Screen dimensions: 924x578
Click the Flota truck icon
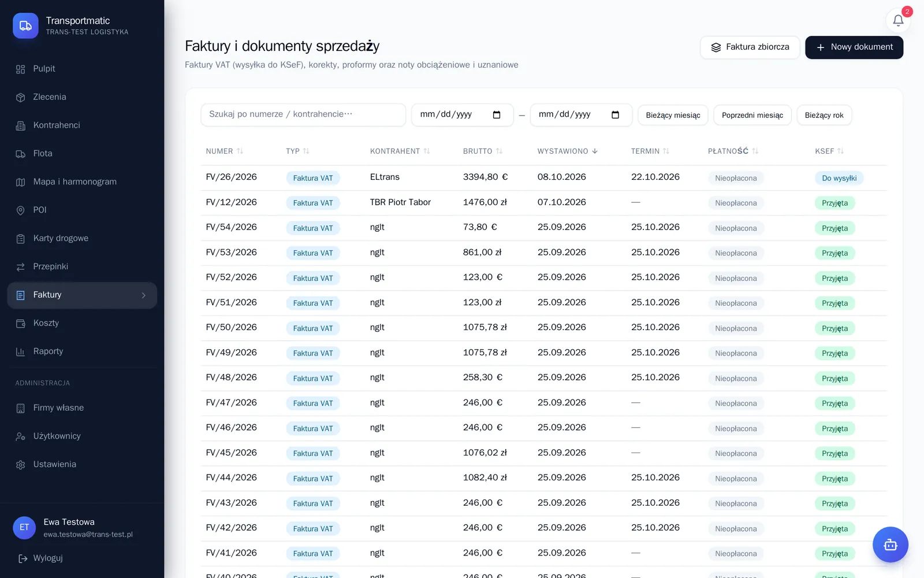pos(21,154)
